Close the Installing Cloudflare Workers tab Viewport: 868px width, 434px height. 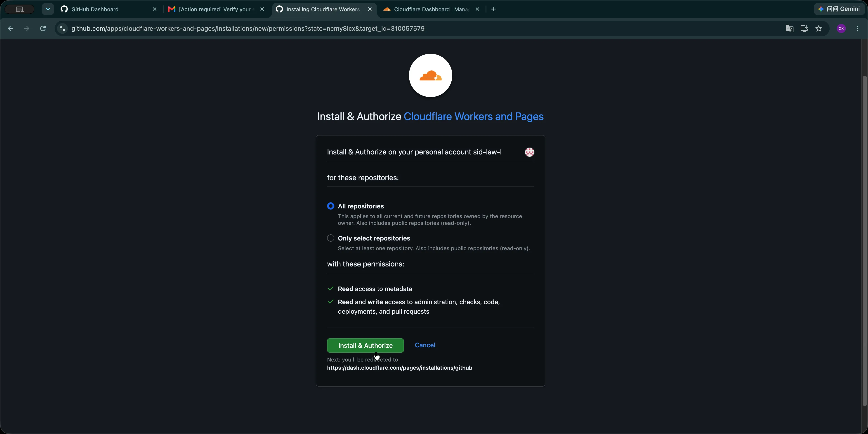370,9
